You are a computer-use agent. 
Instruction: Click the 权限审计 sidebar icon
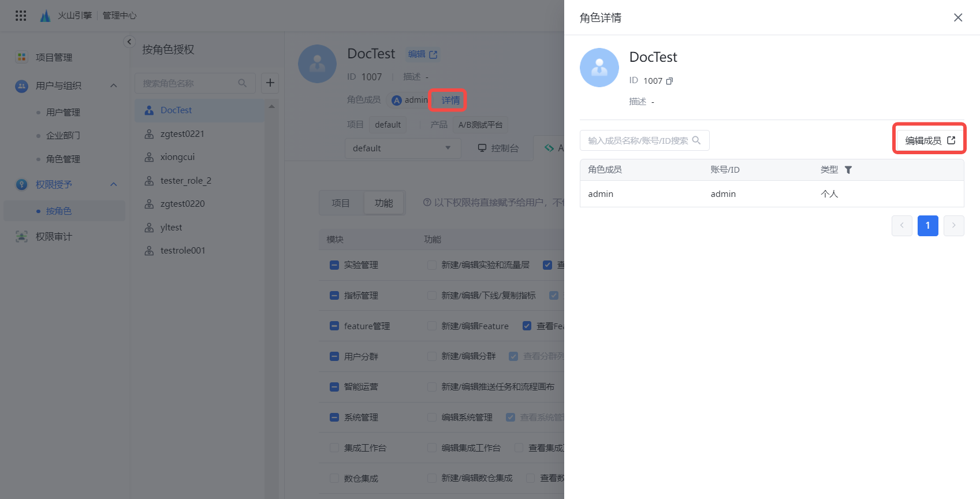(21, 236)
